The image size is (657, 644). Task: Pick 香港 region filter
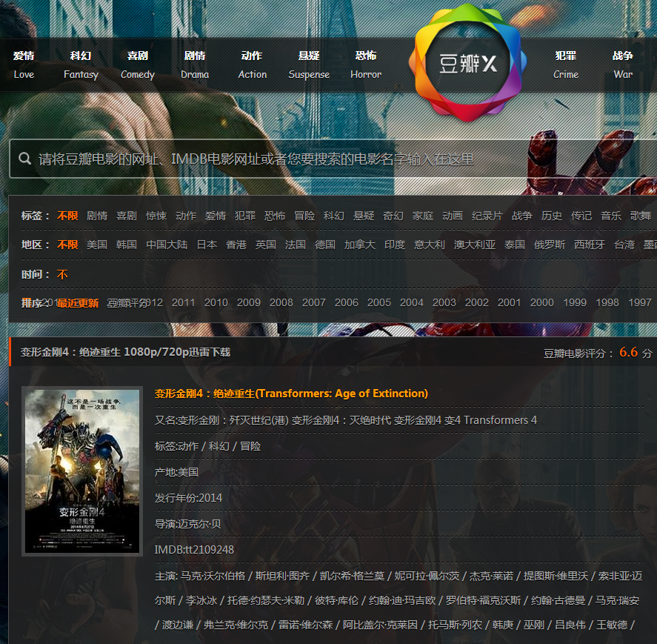point(236,245)
